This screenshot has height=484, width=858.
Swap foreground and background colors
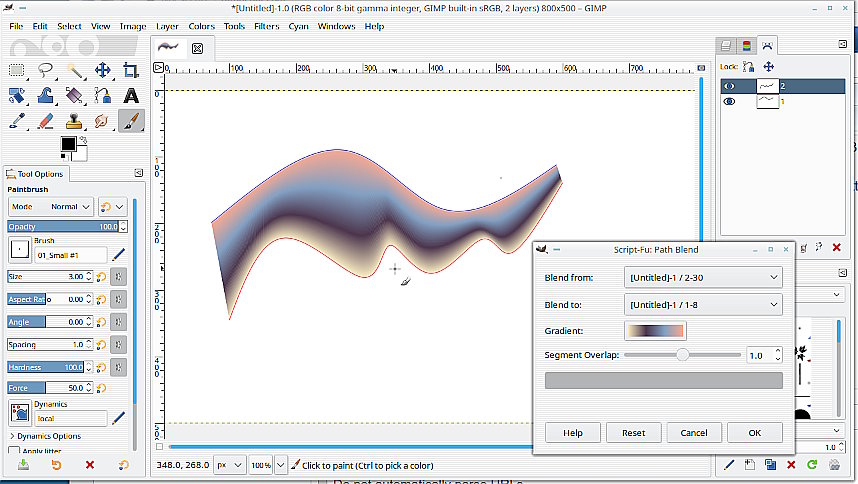pyautogui.click(x=83, y=140)
